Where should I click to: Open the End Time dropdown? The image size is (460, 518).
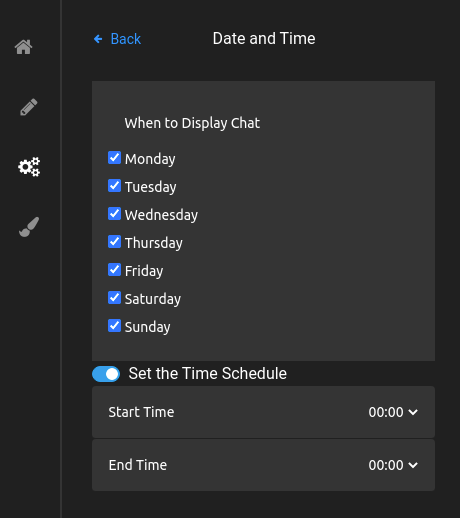pos(393,465)
